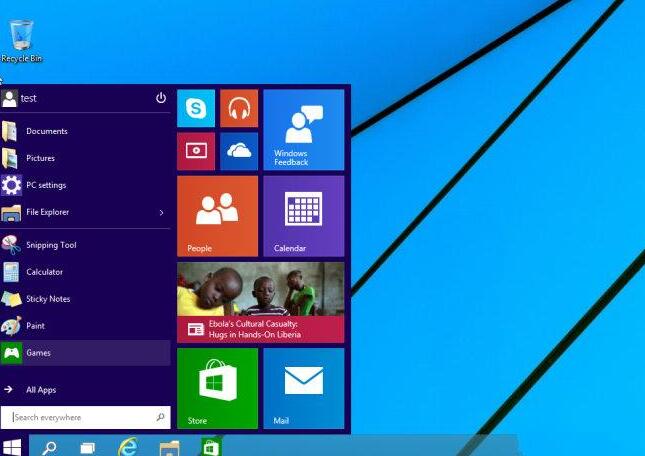645x456 pixels.
Task: Open the Music headphones tile
Action: pos(239,109)
